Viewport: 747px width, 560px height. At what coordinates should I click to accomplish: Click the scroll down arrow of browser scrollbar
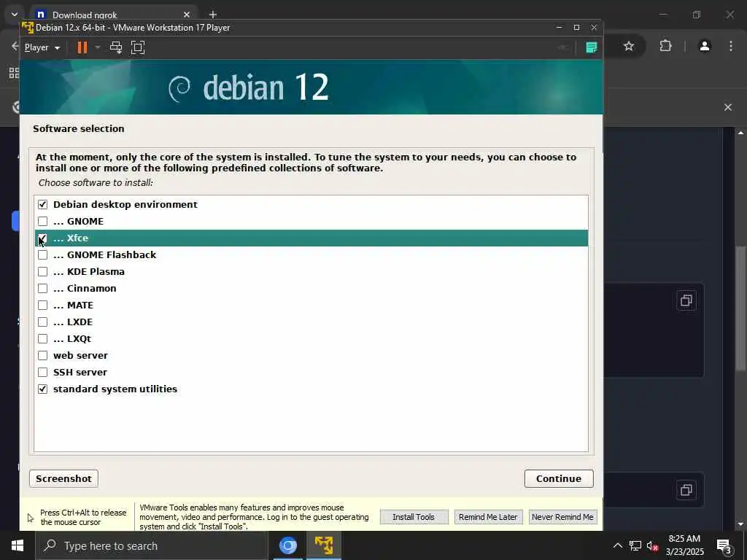tap(740, 524)
